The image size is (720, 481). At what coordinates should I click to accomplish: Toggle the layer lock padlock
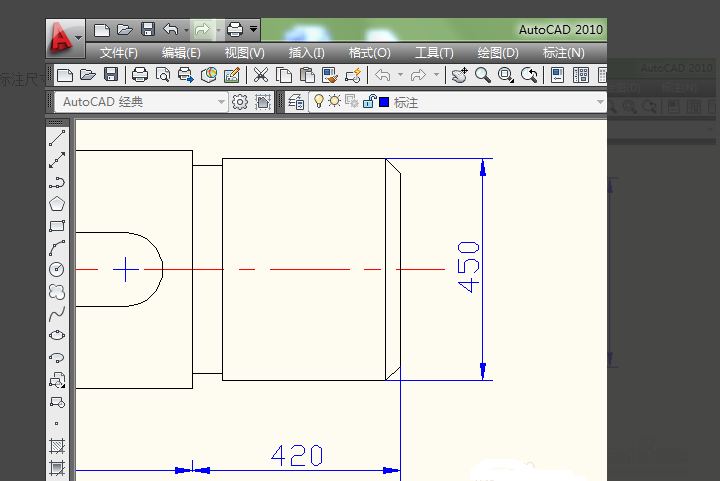(369, 101)
